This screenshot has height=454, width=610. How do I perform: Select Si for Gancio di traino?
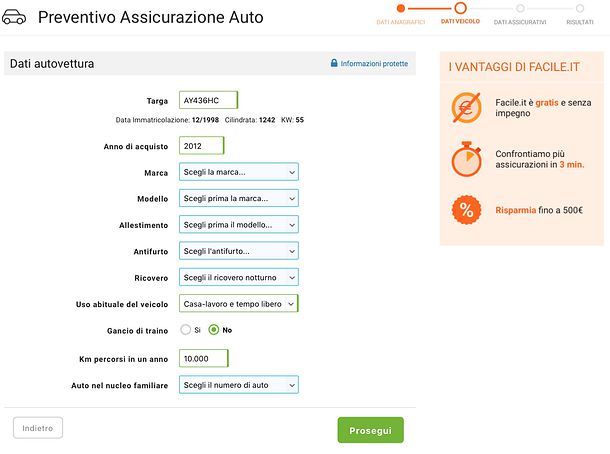[x=186, y=330]
